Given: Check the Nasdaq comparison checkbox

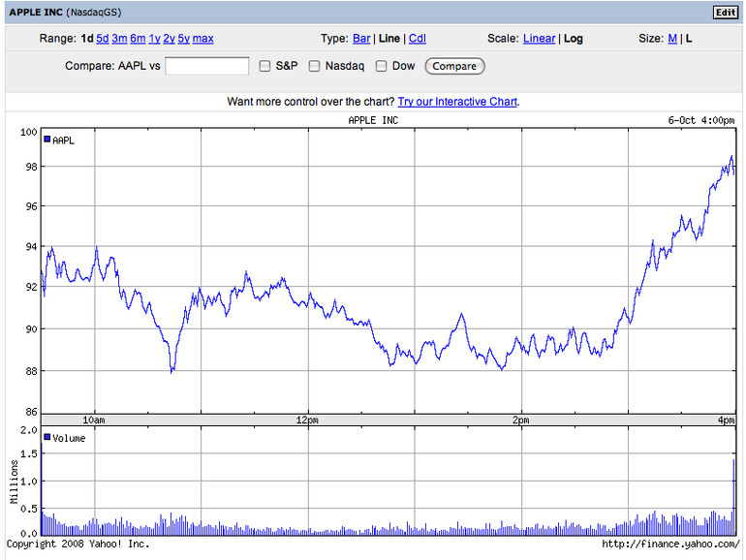Looking at the screenshot, I should [314, 66].
